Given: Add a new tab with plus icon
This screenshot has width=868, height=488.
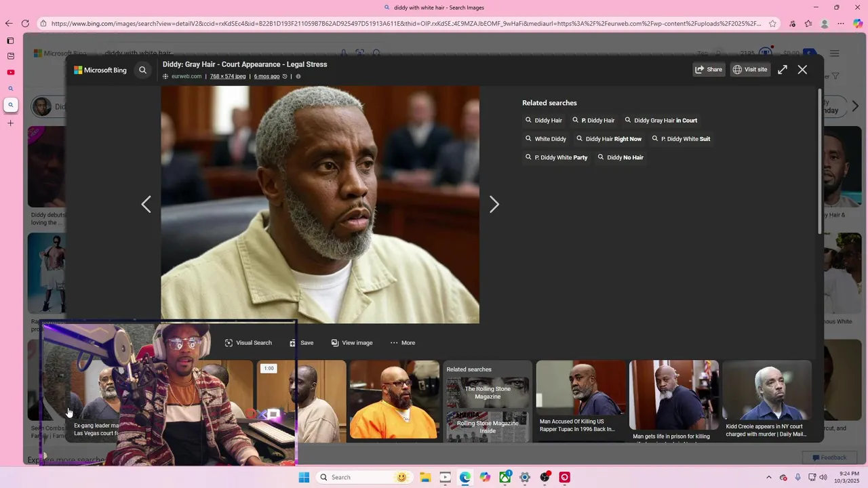Looking at the screenshot, I should coord(10,123).
